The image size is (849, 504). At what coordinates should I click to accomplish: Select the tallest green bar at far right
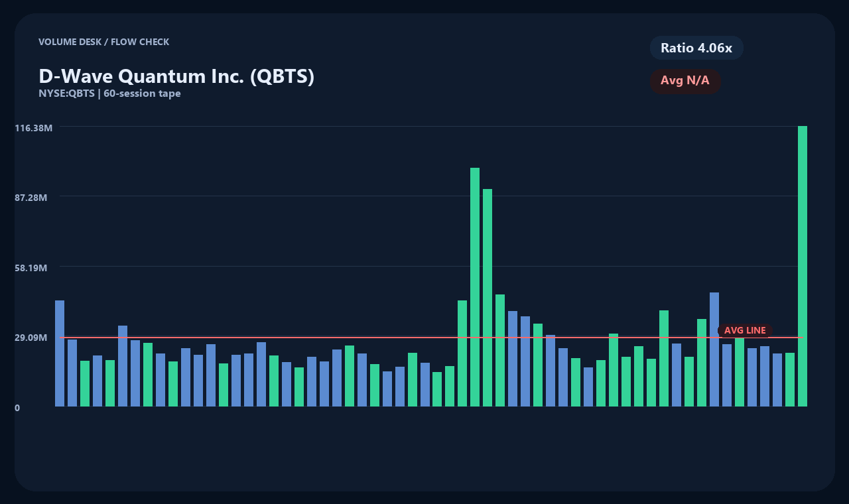click(x=803, y=266)
